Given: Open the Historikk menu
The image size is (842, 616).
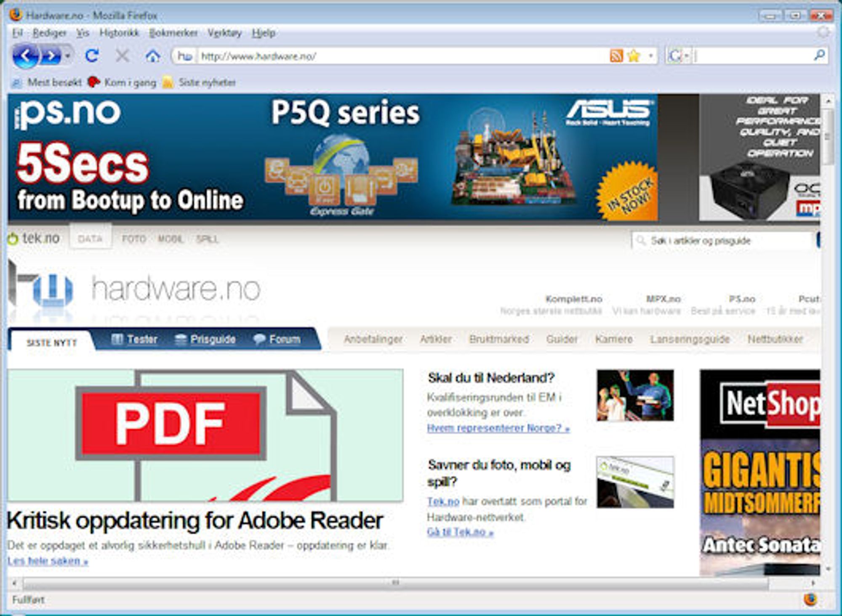Looking at the screenshot, I should (x=119, y=33).
